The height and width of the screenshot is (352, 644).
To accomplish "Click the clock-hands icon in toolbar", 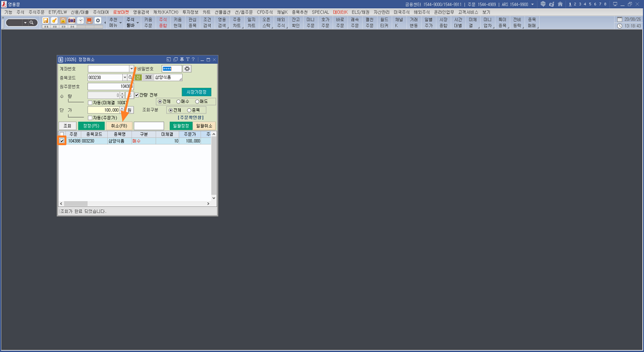I will [81, 20].
